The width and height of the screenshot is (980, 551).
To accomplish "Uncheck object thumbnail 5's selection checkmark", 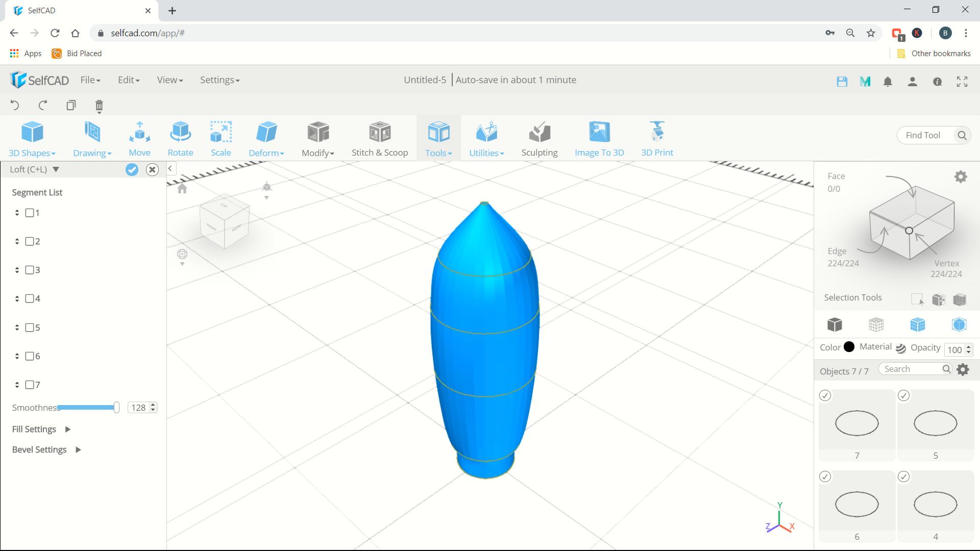I will [x=904, y=395].
